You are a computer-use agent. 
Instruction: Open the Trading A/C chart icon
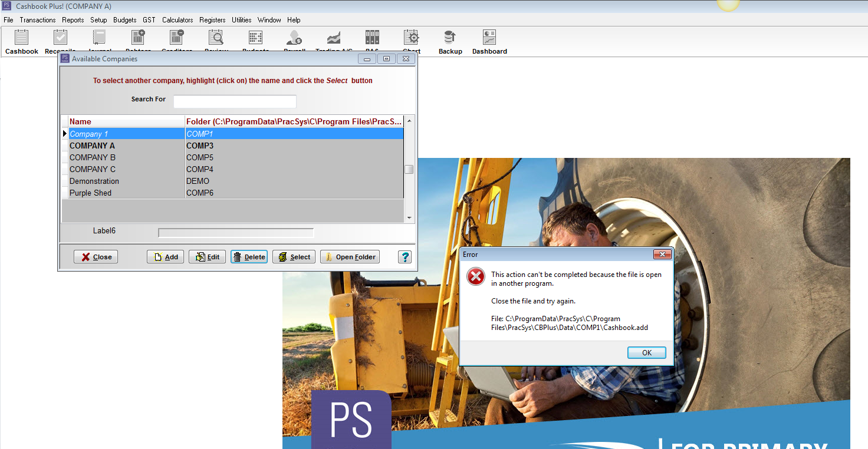334,37
